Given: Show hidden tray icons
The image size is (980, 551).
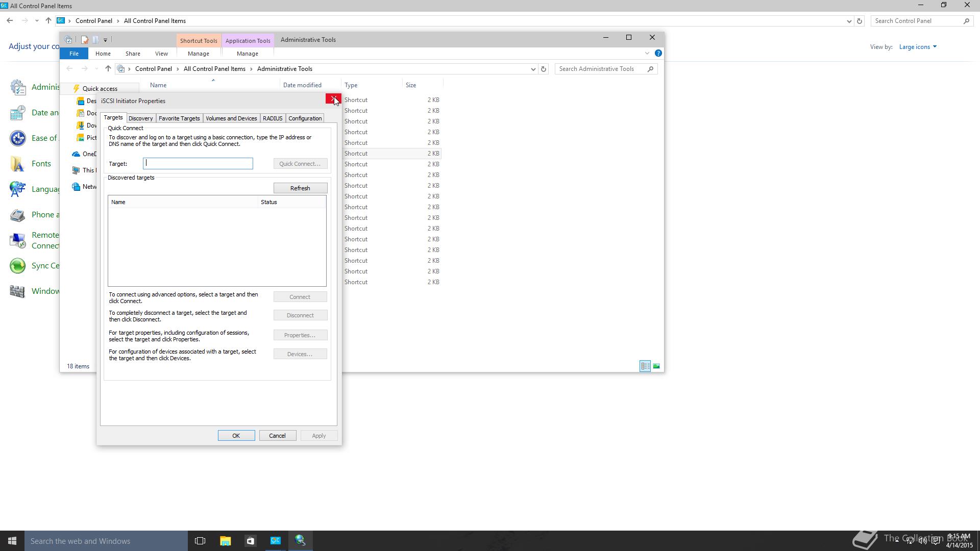Looking at the screenshot, I should [897, 541].
